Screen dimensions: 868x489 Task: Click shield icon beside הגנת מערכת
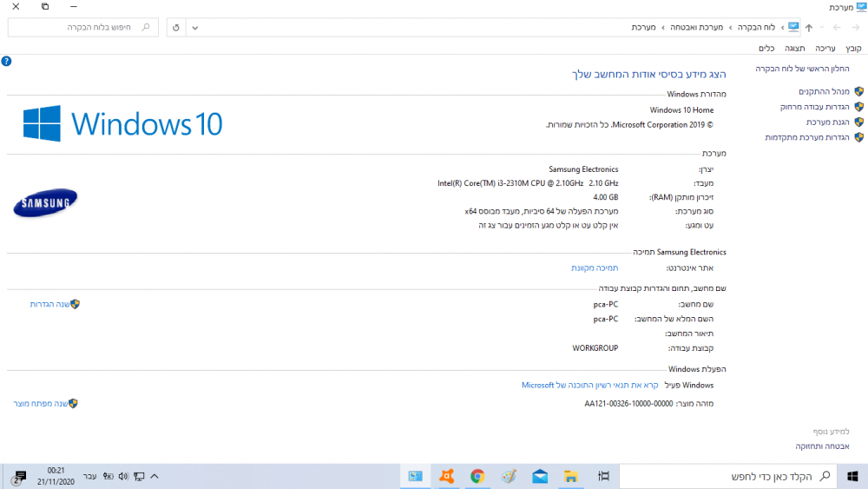coord(859,122)
